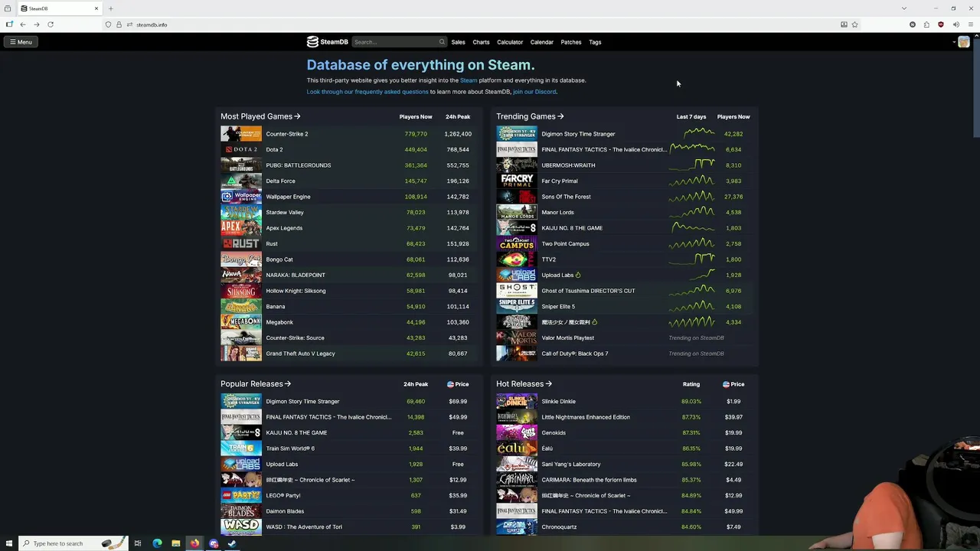Image resolution: width=980 pixels, height=551 pixels.
Task: Open LEGO Party! in Popular Releases
Action: (x=283, y=495)
